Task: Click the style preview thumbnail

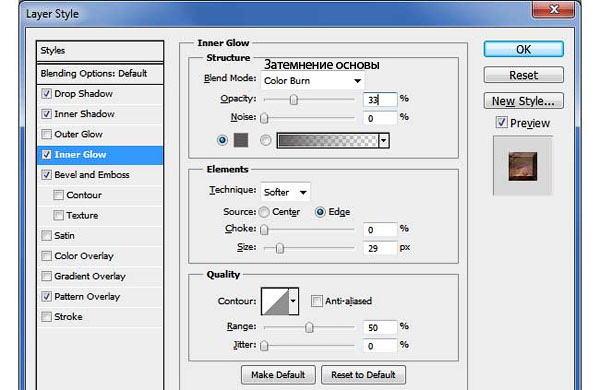Action: click(523, 166)
